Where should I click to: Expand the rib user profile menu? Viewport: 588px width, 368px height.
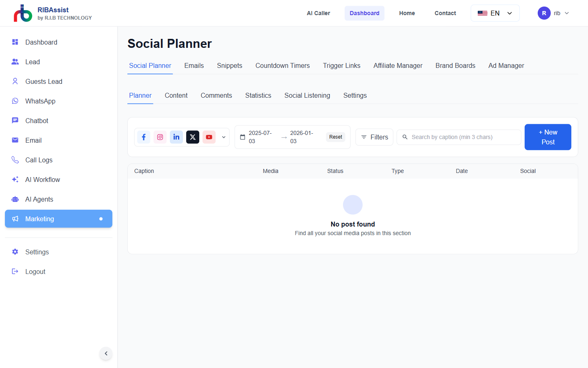coord(553,13)
